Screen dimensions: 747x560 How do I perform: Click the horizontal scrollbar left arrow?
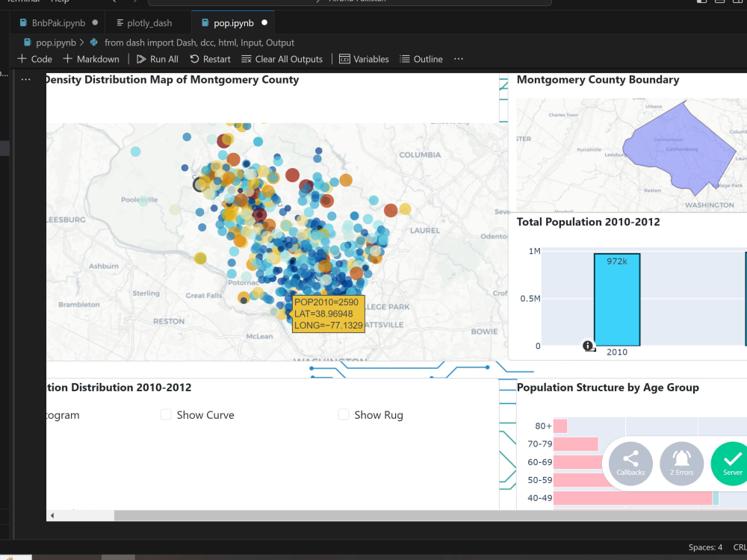(52, 515)
